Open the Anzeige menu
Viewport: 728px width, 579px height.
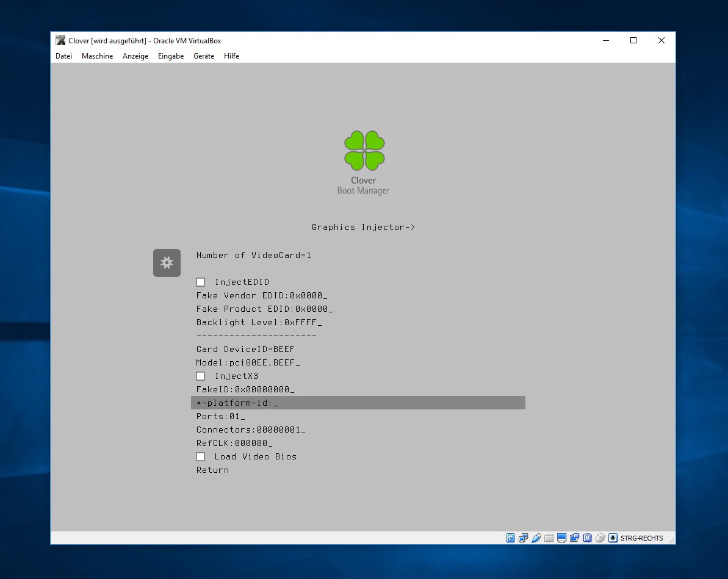pyautogui.click(x=135, y=56)
